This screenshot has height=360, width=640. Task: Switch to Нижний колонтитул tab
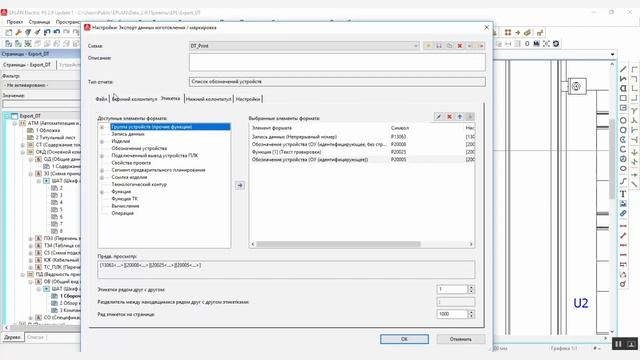[x=209, y=99]
